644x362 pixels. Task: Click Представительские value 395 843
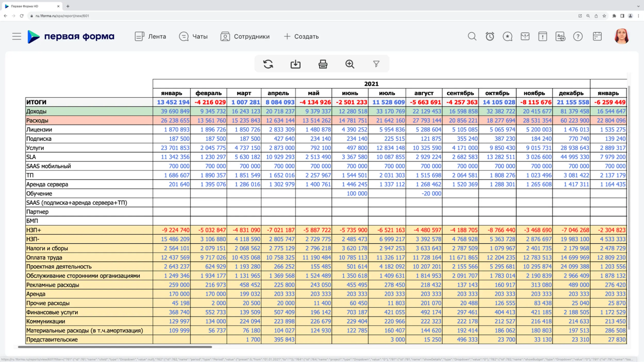tap(284, 339)
